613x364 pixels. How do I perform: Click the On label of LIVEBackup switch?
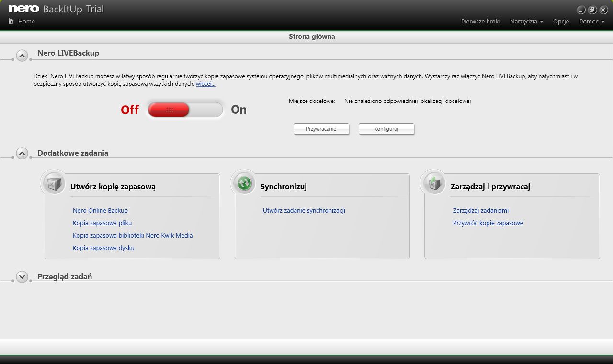238,110
